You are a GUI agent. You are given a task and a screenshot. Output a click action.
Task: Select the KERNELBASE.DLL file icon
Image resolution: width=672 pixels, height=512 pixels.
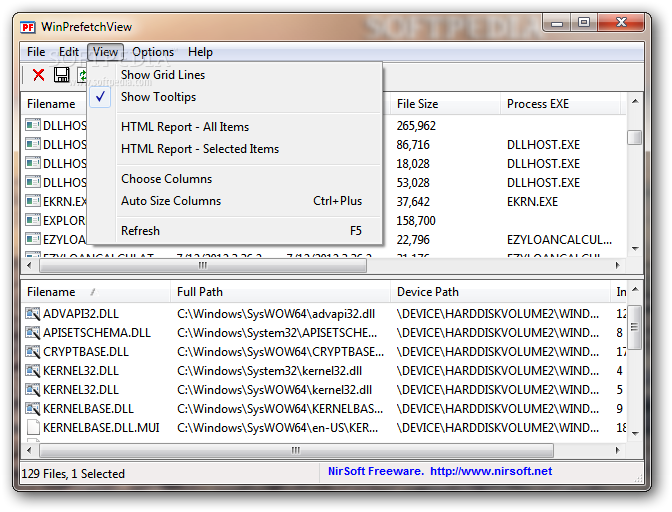(33, 409)
